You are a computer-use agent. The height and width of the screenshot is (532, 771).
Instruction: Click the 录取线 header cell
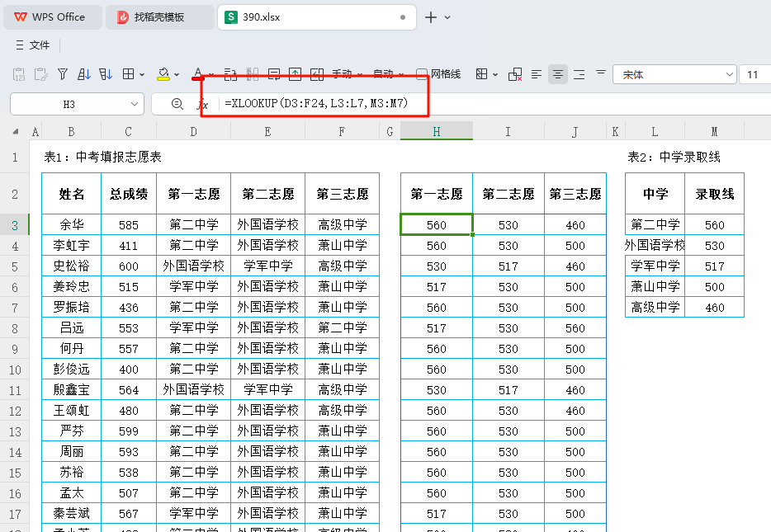[714, 194]
